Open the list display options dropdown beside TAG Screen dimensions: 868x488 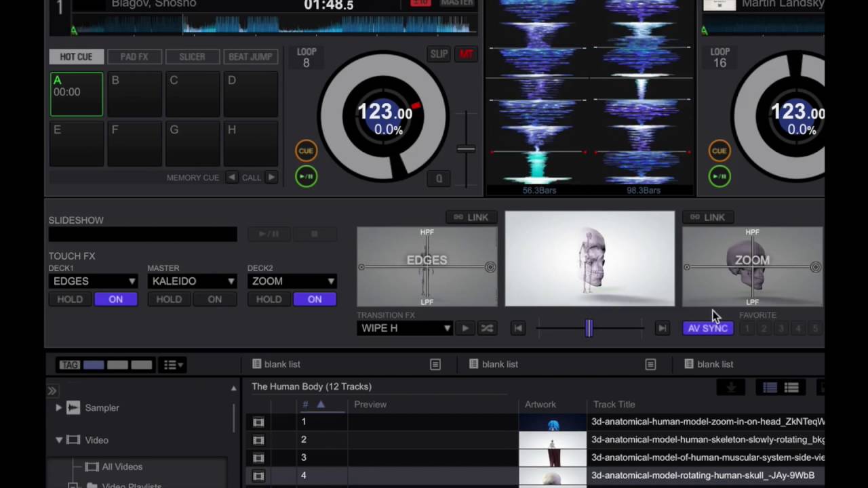172,365
